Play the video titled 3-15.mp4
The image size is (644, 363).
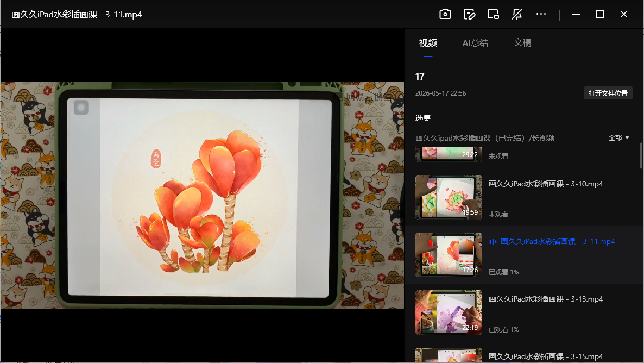(545, 356)
